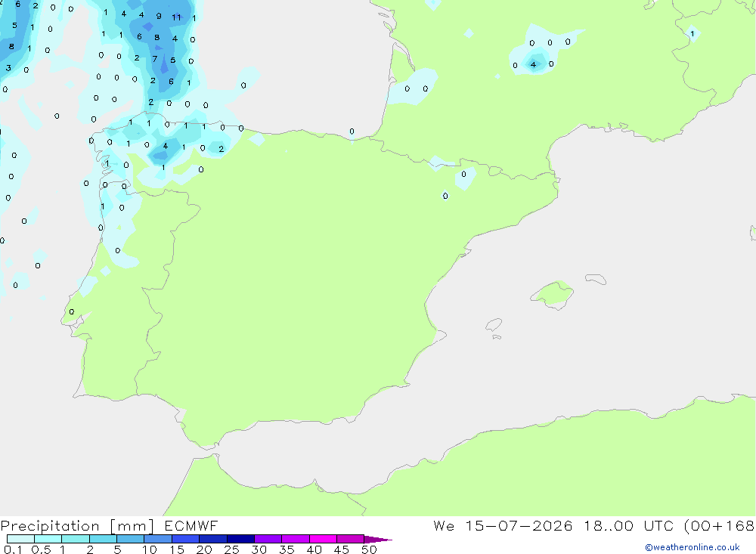Click the '0.1' legend scale label
The image size is (756, 554).
(x=13, y=549)
